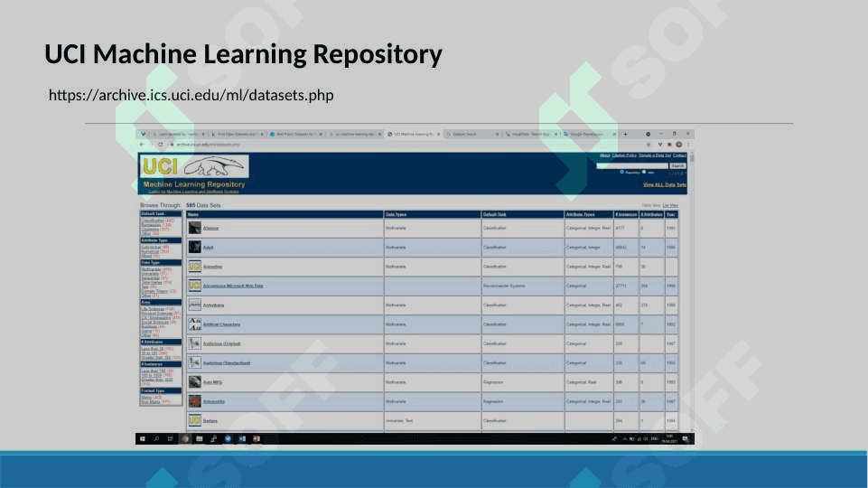Viewport: 868px width, 488px height.
Task: Open the Badges dataset link
Action: pos(210,421)
